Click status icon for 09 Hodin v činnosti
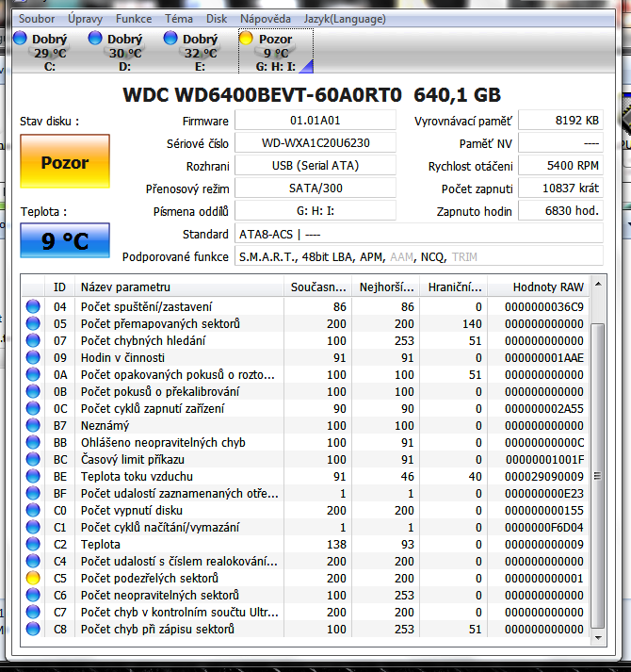631x672 pixels. (33, 357)
